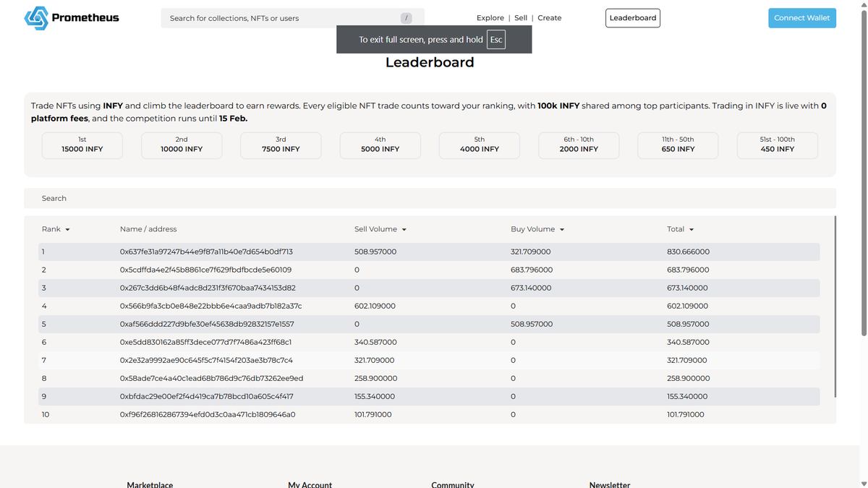Click address 0x5cdffda4e2f45b8861ce7f629fbdfbcde5e60109
The image size is (868, 488).
[x=205, y=270]
